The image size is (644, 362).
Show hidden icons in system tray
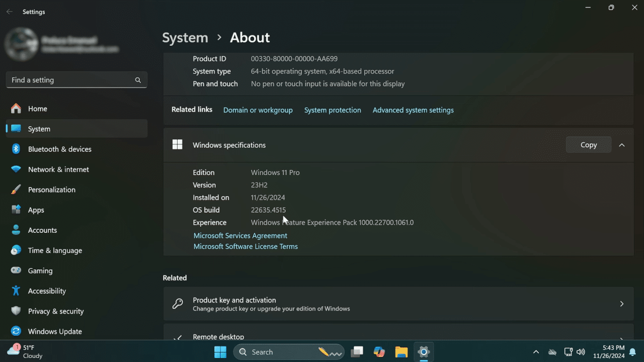[x=536, y=352]
